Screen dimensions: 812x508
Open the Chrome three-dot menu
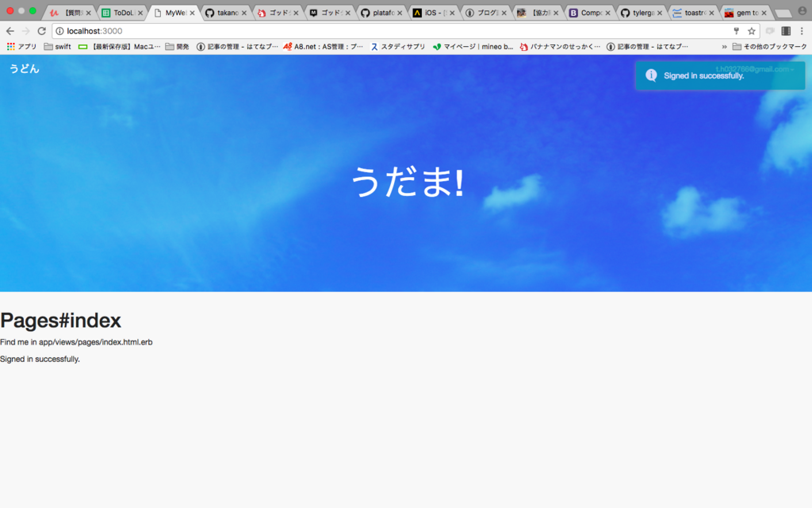pos(802,31)
